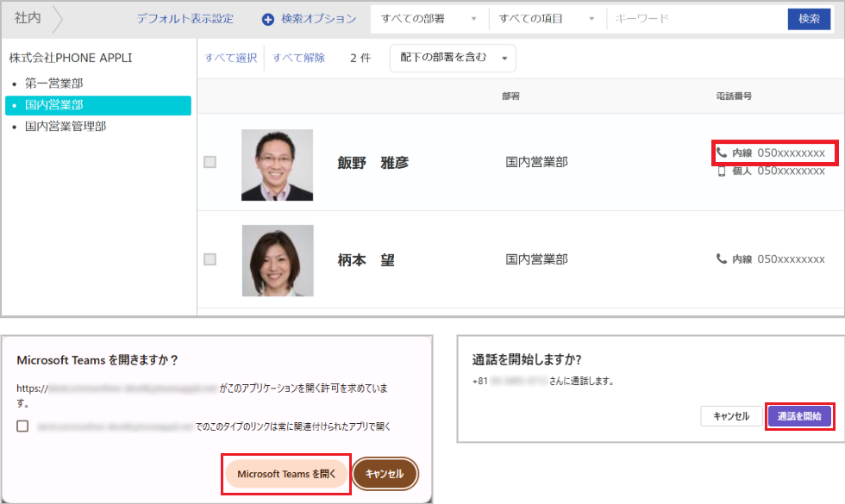Select 国内営業管理部 in department tree
The width and height of the screenshot is (845, 504).
coord(66,127)
